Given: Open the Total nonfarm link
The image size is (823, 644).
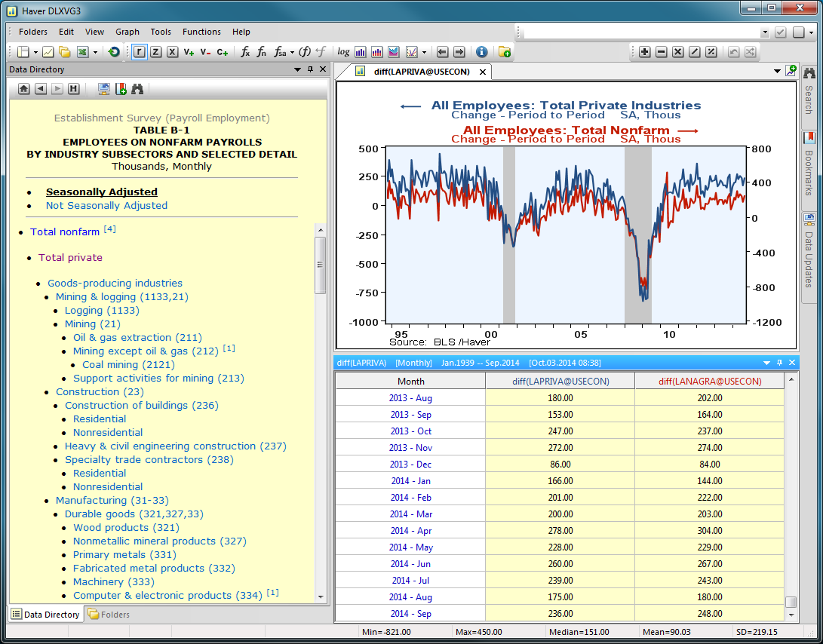Looking at the screenshot, I should tap(65, 232).
